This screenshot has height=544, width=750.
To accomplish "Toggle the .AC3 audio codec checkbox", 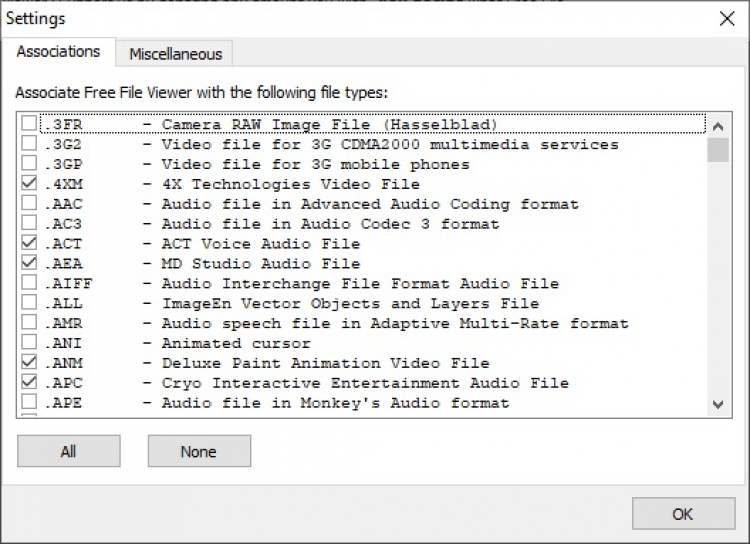I will point(29,224).
